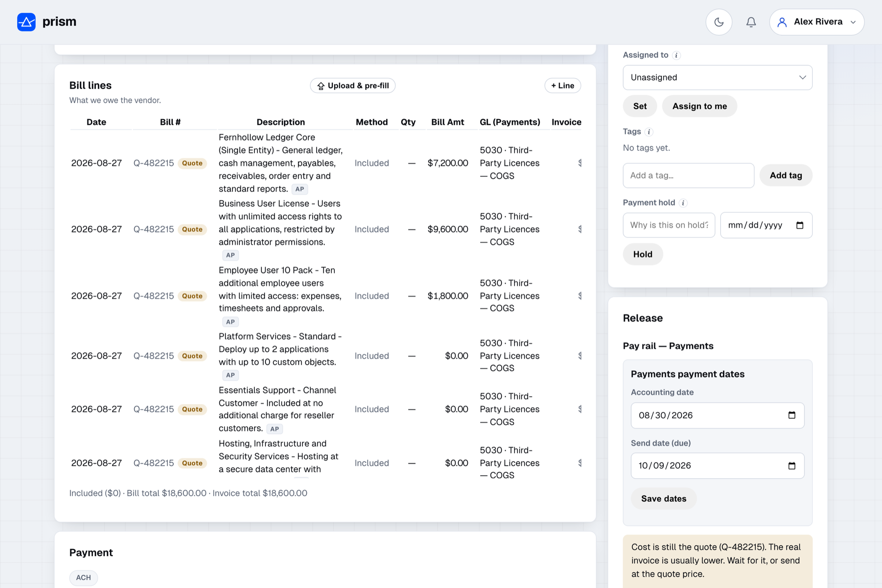Click the ACH payment chip

[x=83, y=577]
